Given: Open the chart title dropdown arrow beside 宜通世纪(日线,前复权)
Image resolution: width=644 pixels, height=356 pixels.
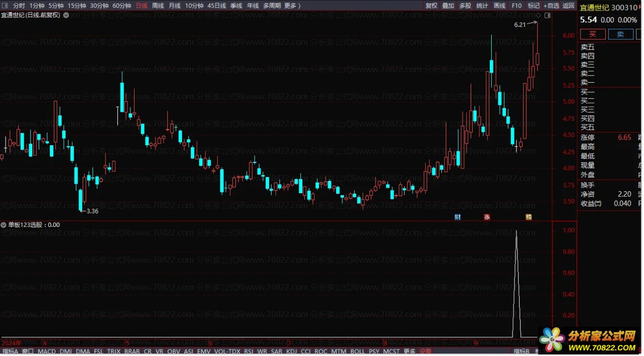Looking at the screenshot, I should (x=66, y=15).
